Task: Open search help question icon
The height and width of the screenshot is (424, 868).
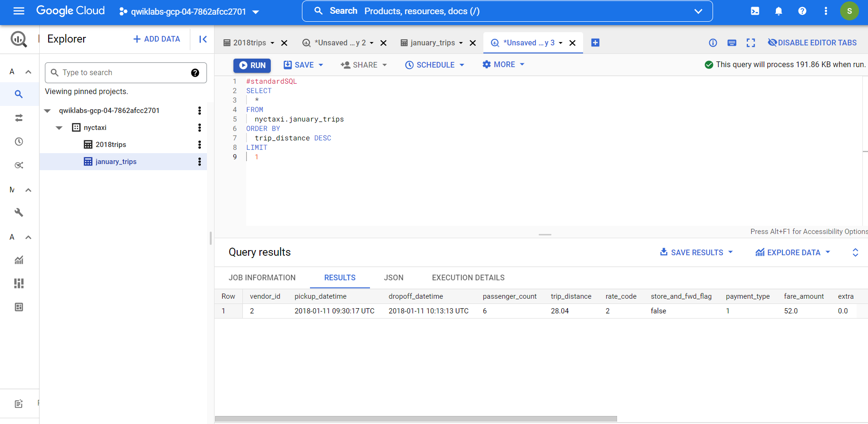Action: [x=195, y=72]
